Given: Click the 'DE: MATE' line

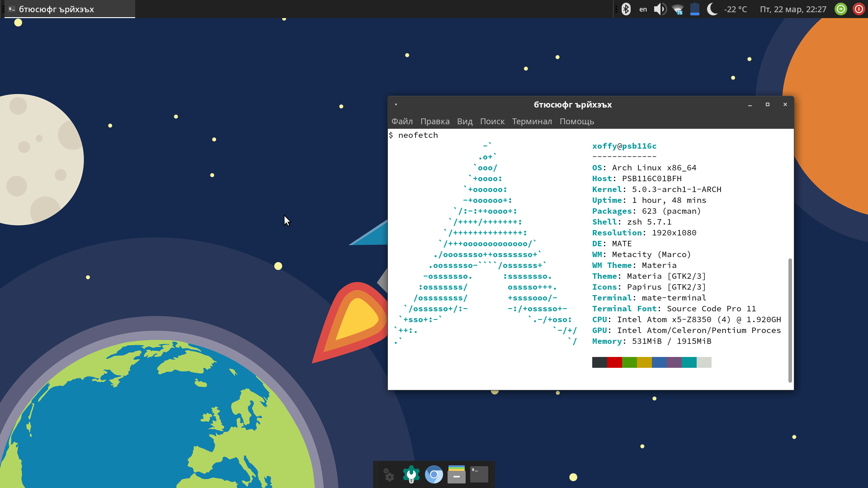Looking at the screenshot, I should [x=612, y=244].
